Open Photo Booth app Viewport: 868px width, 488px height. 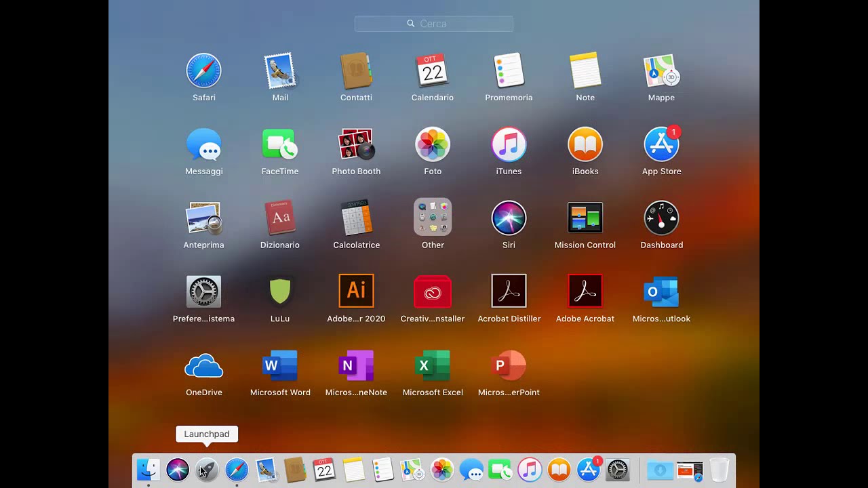(356, 144)
